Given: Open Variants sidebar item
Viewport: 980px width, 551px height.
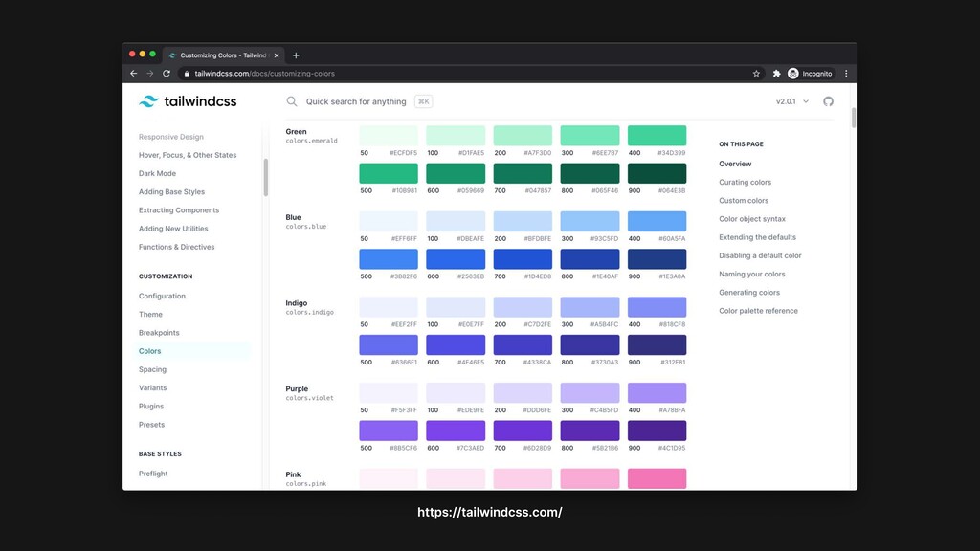Looking at the screenshot, I should click(x=152, y=388).
